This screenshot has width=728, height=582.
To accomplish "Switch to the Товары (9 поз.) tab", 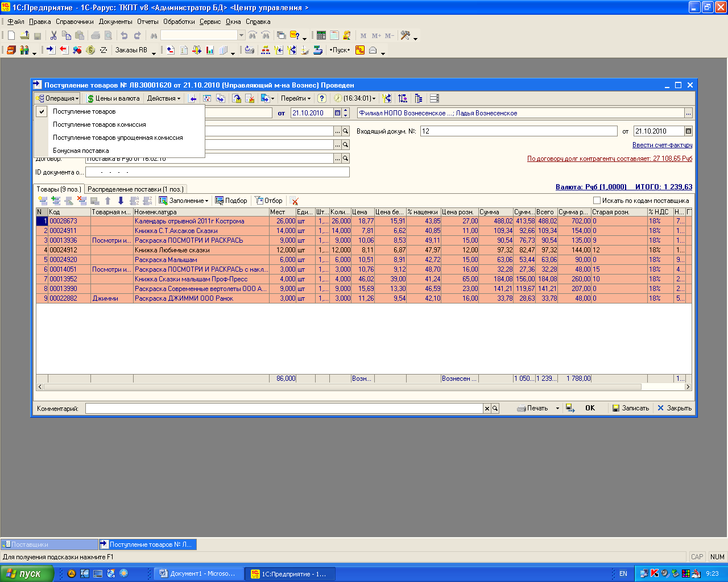I will pyautogui.click(x=59, y=189).
